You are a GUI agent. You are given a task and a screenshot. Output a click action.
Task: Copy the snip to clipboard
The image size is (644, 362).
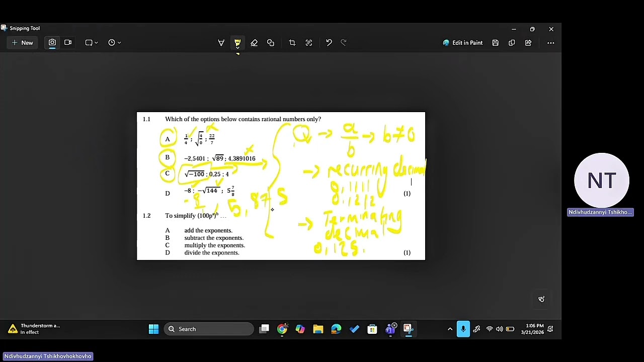512,43
